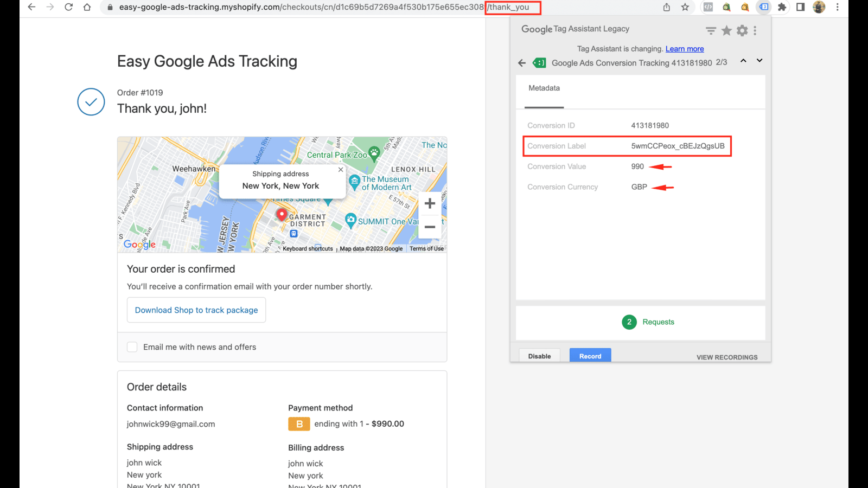This screenshot has width=868, height=488.
Task: Click the red shipping location pin on map
Action: coord(282,215)
